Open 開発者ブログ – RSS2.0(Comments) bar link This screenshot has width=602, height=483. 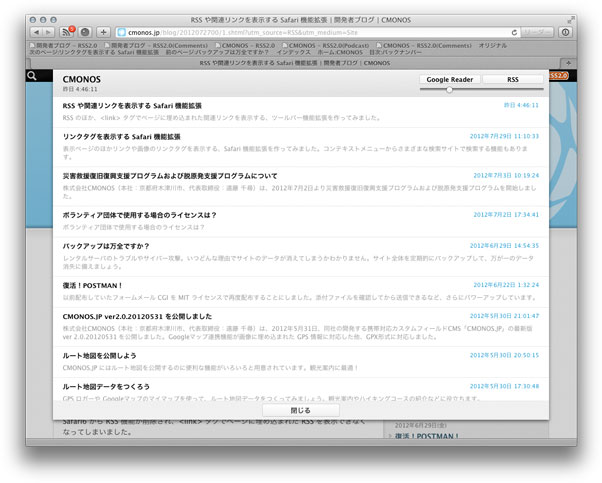(x=156, y=46)
